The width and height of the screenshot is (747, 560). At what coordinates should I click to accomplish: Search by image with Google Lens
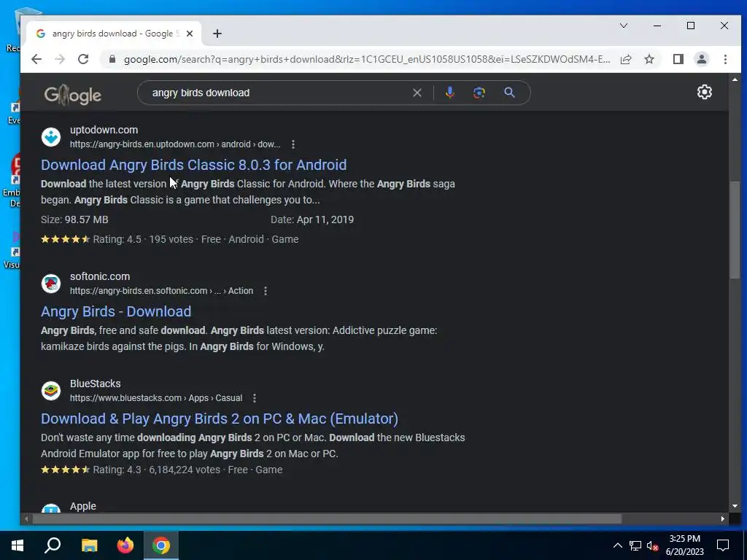tap(479, 93)
